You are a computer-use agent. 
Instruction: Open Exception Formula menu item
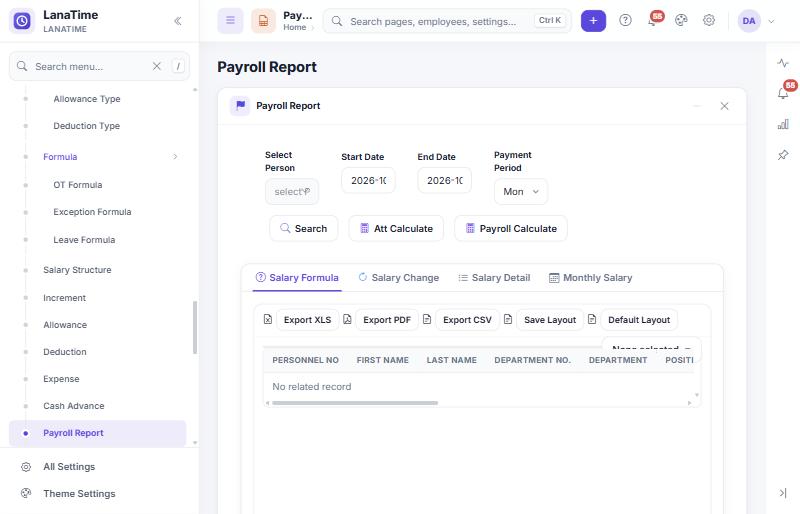point(92,212)
